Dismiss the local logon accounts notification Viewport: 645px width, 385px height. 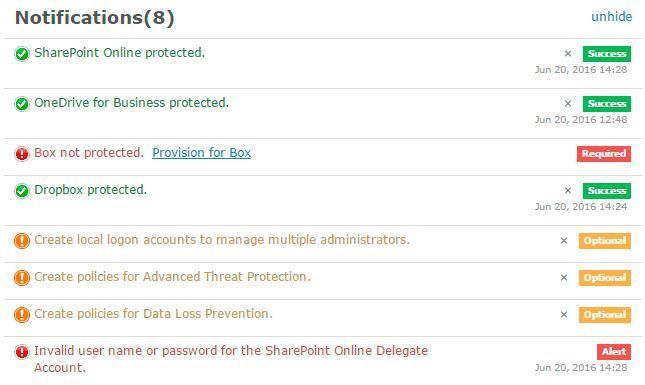point(564,241)
